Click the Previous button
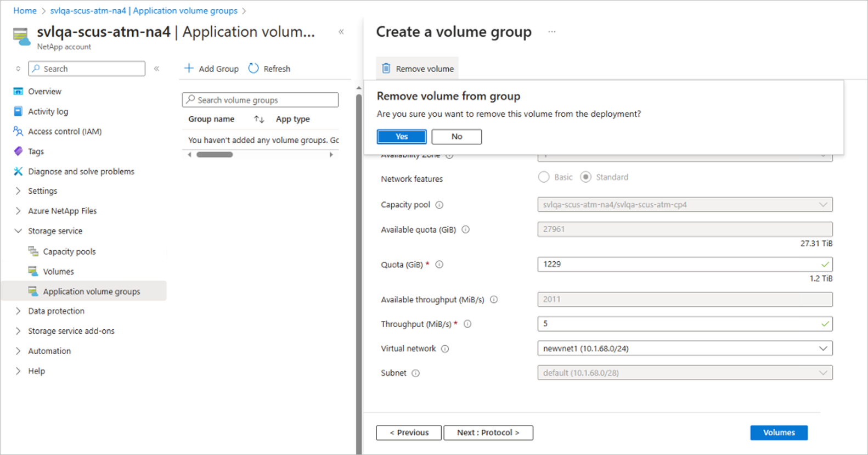 coord(409,432)
